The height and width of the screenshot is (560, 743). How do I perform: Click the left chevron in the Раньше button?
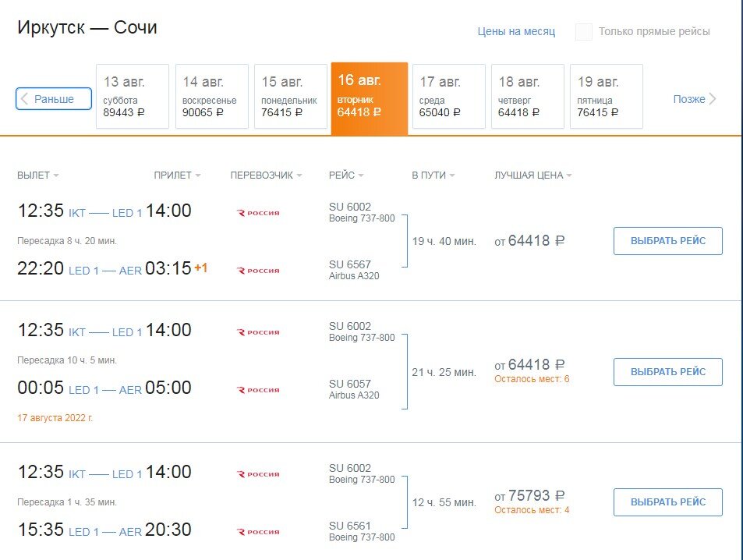[25, 99]
